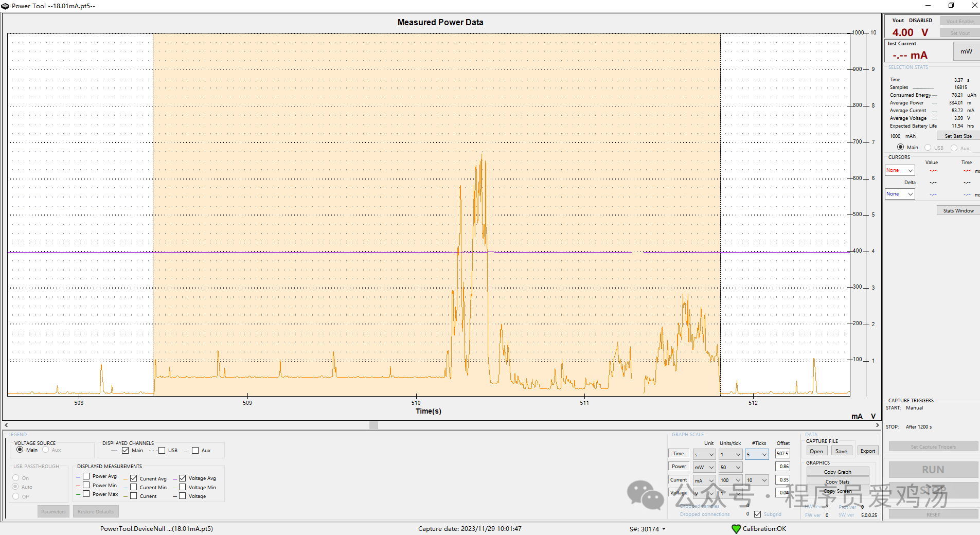Click the Open capture file button
980x535 pixels.
click(x=816, y=451)
